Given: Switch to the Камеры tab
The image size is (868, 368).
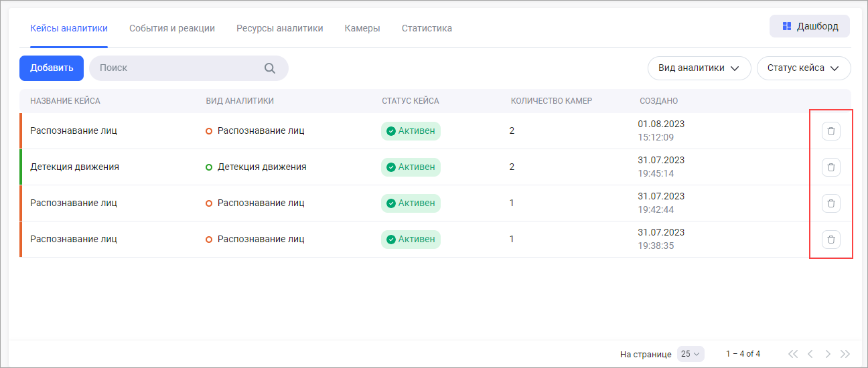Looking at the screenshot, I should tap(362, 28).
